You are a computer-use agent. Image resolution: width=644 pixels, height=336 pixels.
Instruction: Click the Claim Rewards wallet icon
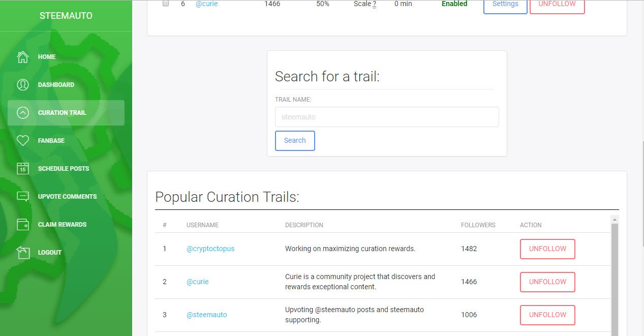click(x=23, y=225)
